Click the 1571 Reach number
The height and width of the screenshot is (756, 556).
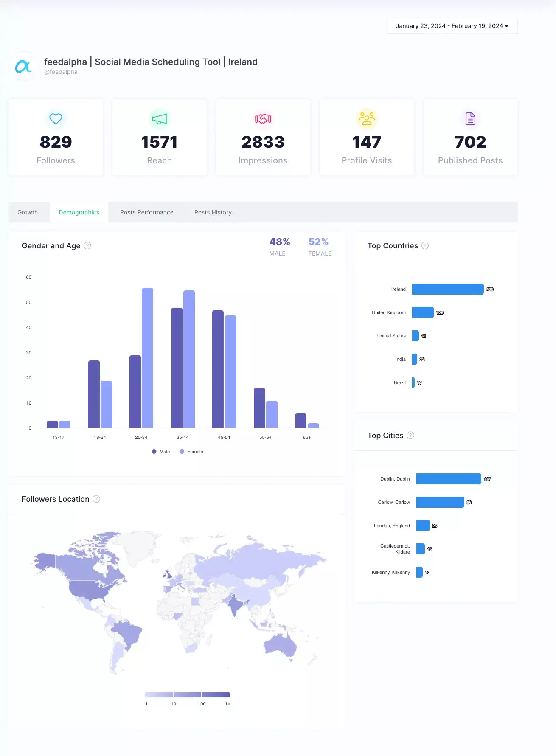click(160, 142)
